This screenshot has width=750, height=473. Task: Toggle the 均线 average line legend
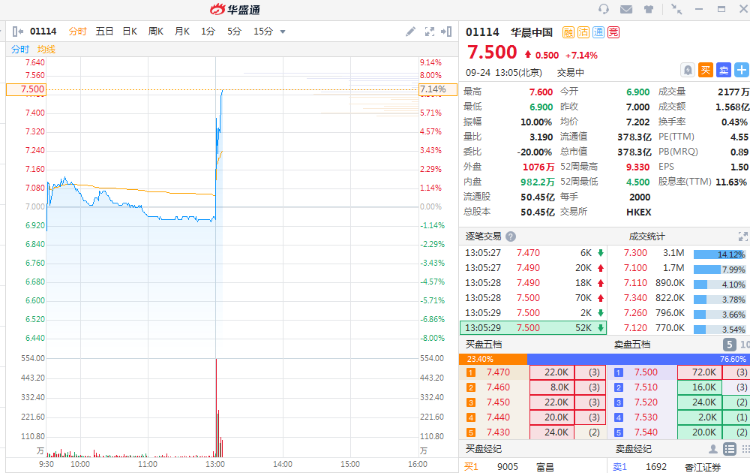coord(46,49)
